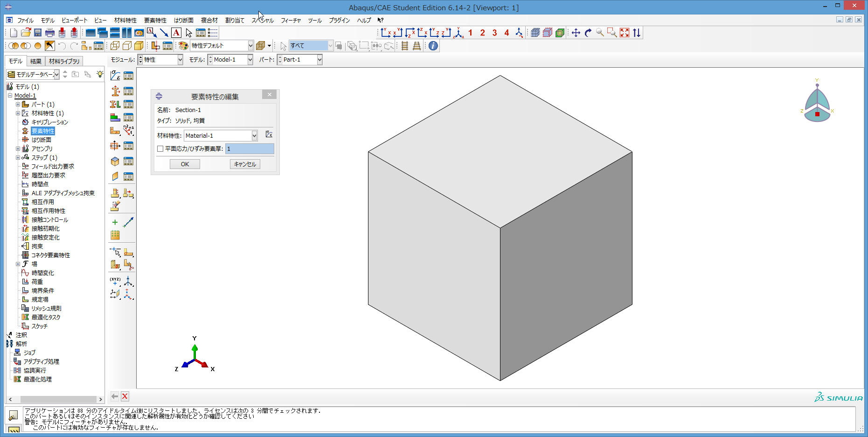Viewport: 868px width, 437px height.
Task: Select ジョブ in the model tree
Action: (29, 353)
